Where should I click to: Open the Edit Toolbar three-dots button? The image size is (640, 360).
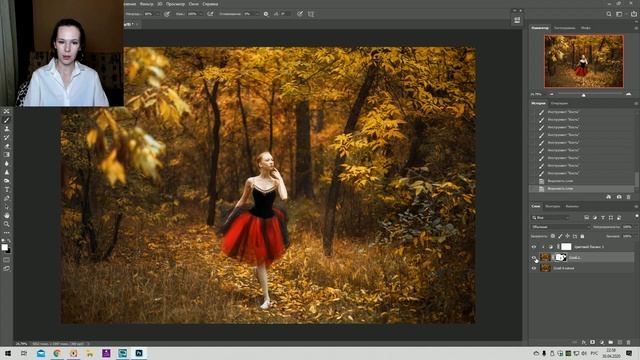pos(7,233)
